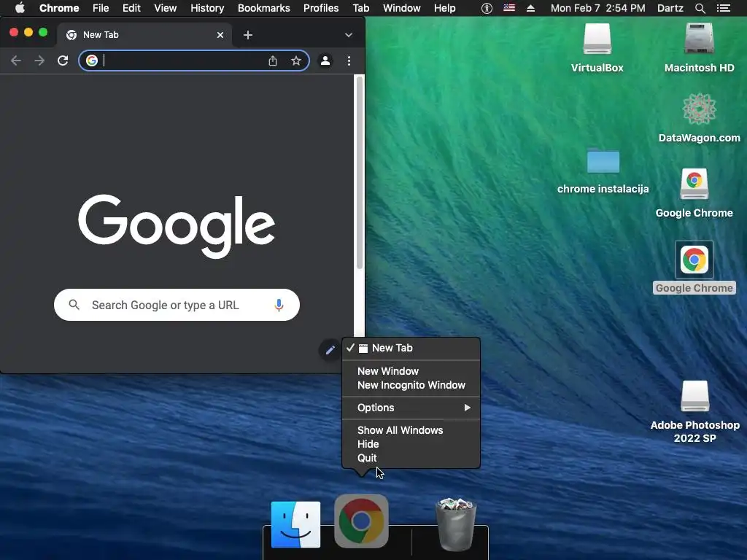This screenshot has height=560, width=747.
Task: Quit Chrome from the dock menu
Action: tap(411, 458)
